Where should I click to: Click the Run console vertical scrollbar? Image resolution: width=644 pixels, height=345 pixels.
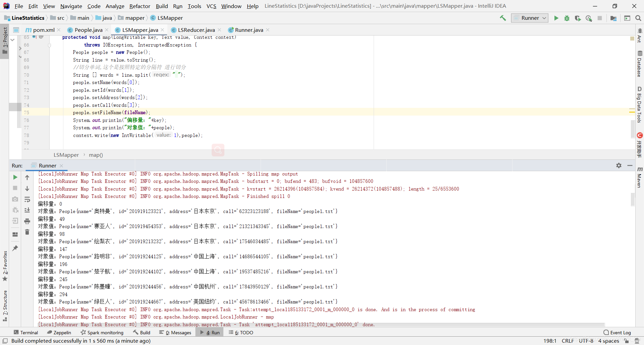tap(633, 199)
